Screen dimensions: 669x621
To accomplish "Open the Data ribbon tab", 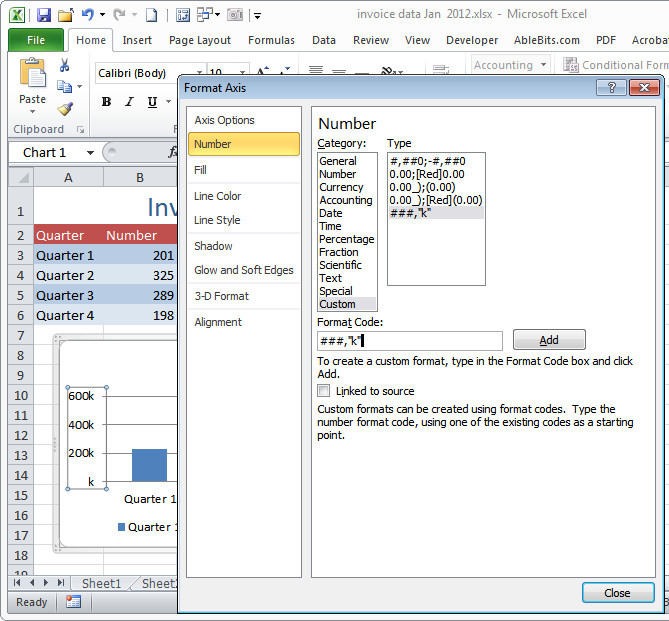I will tap(324, 40).
